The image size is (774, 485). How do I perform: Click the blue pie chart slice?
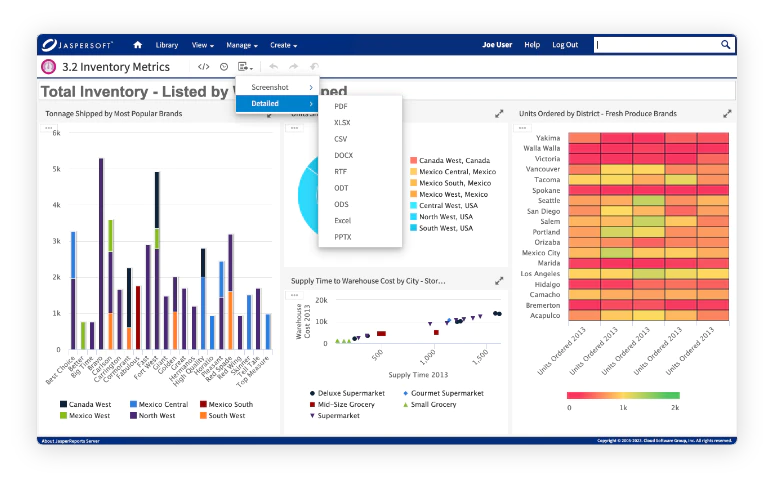pos(309,197)
